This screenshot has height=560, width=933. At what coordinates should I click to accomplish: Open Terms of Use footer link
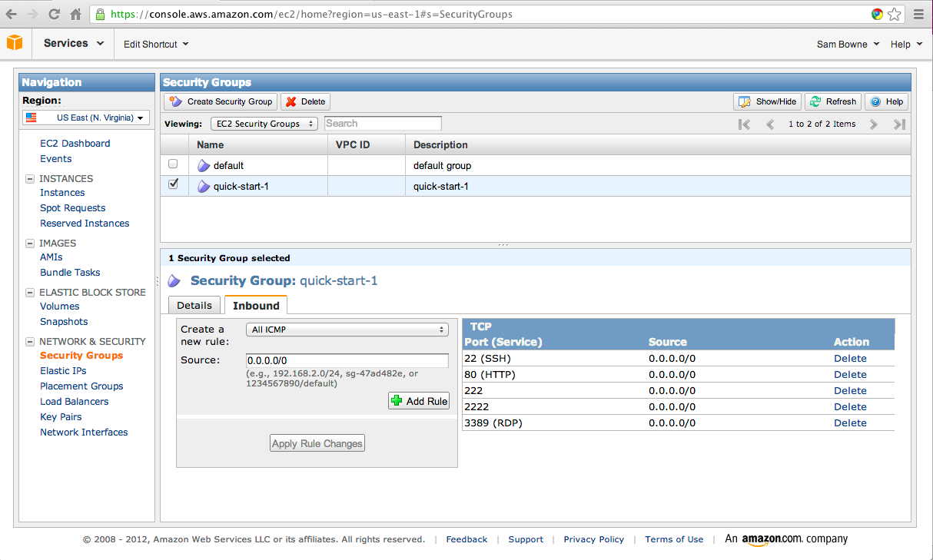point(674,539)
